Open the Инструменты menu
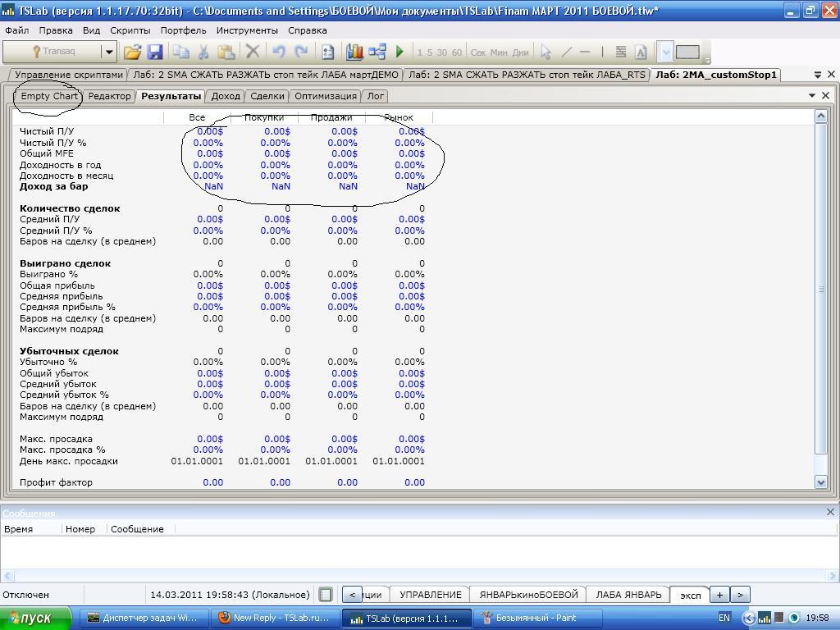840x630 pixels. pos(247,30)
